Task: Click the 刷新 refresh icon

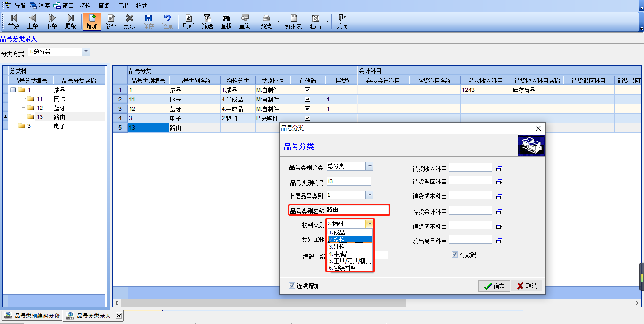Action: pos(188,22)
